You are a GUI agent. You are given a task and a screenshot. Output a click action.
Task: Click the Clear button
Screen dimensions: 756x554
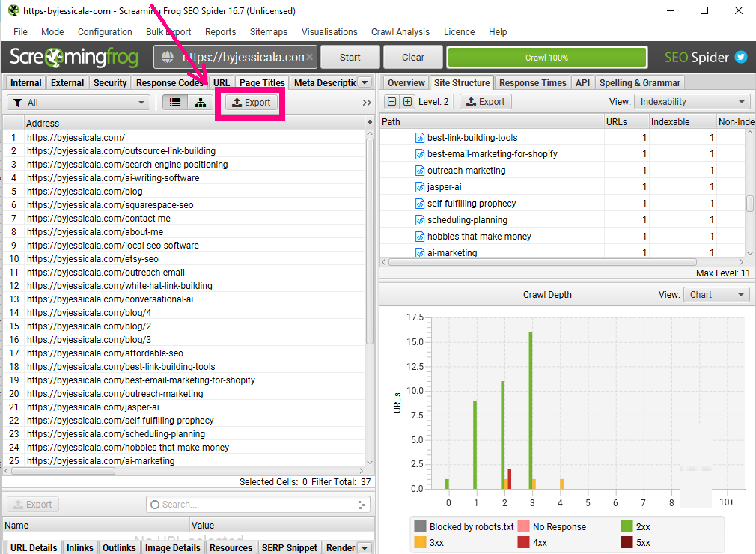[x=413, y=58]
